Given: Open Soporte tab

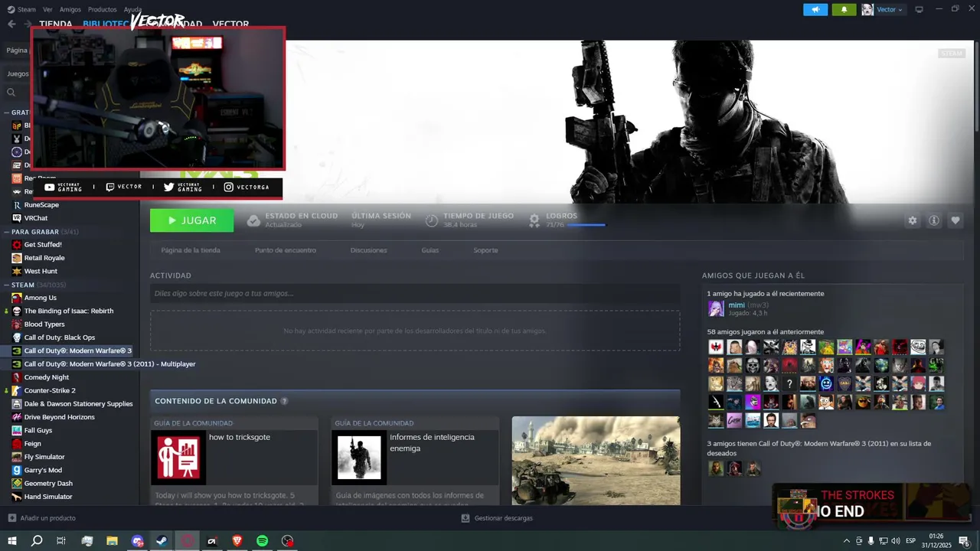Looking at the screenshot, I should point(485,250).
